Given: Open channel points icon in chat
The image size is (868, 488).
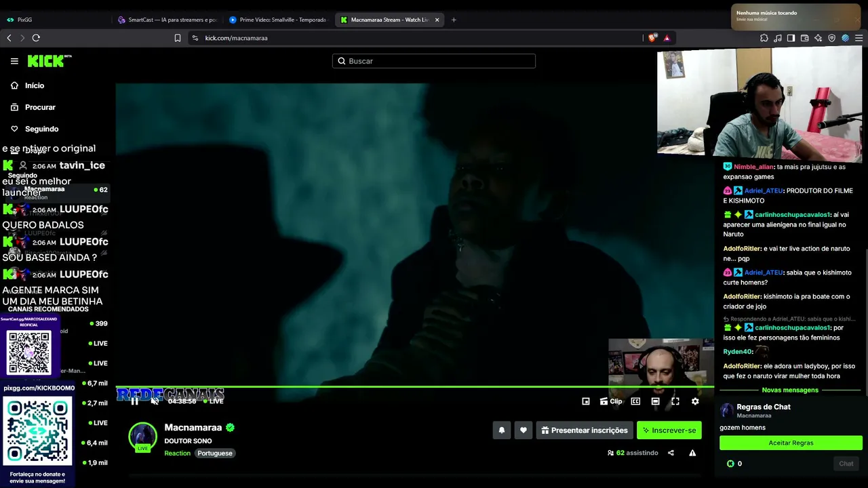Looking at the screenshot, I should tap(730, 464).
